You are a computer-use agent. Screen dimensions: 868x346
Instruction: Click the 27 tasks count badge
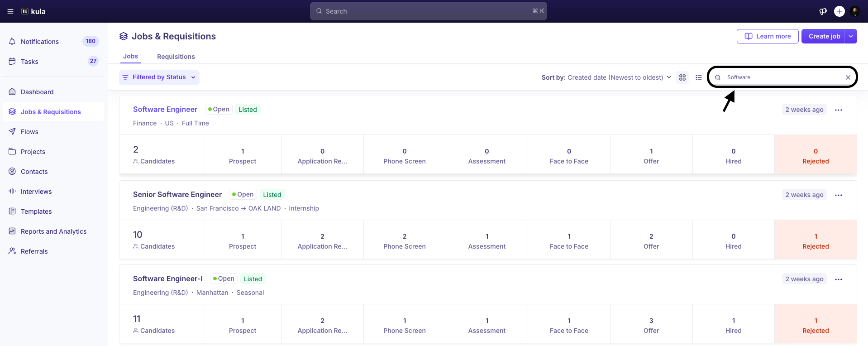click(x=93, y=61)
